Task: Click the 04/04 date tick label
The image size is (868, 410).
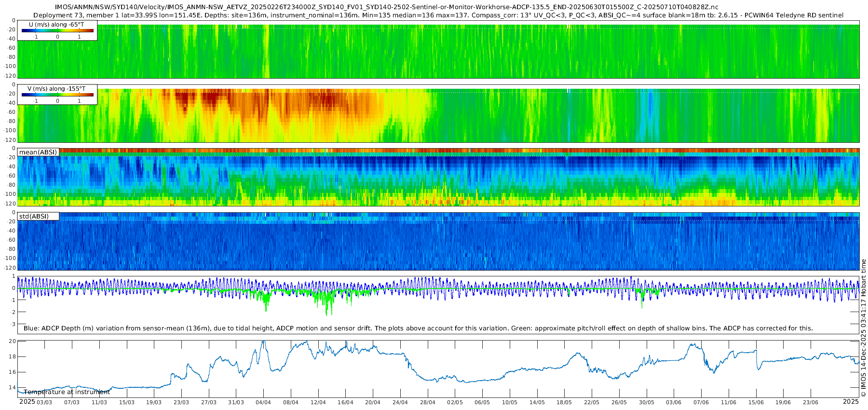Action: (x=263, y=402)
